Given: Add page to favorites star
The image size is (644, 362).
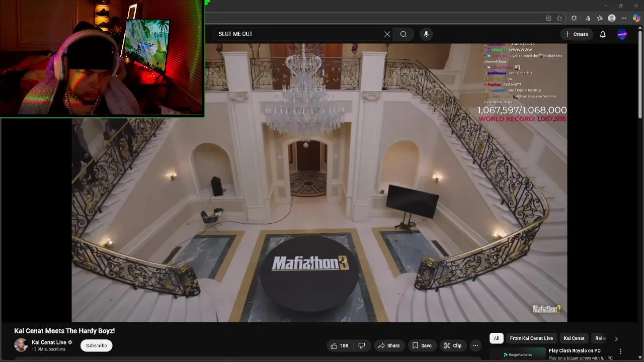Looking at the screenshot, I should (x=559, y=18).
